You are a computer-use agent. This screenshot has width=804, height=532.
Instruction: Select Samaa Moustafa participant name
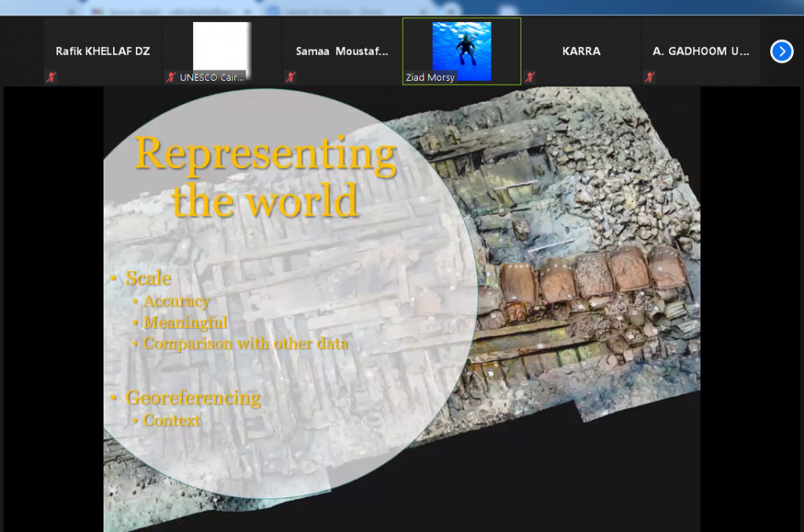coord(342,51)
